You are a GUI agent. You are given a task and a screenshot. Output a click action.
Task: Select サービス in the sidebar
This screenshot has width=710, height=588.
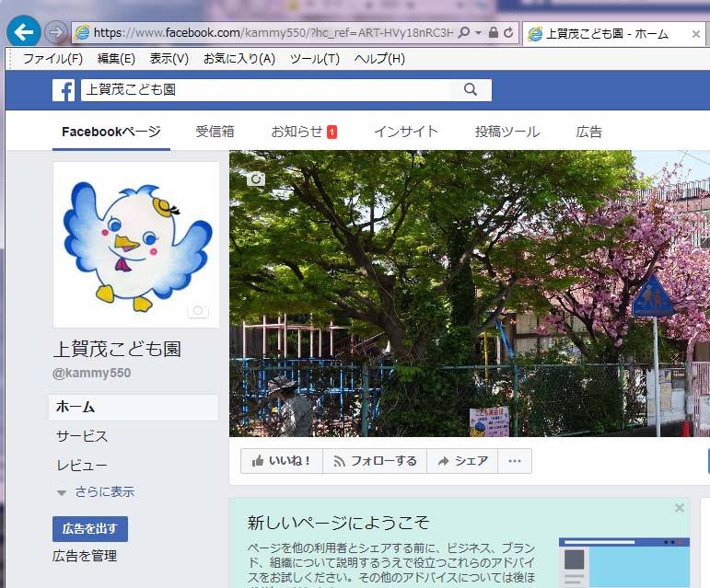tap(82, 436)
